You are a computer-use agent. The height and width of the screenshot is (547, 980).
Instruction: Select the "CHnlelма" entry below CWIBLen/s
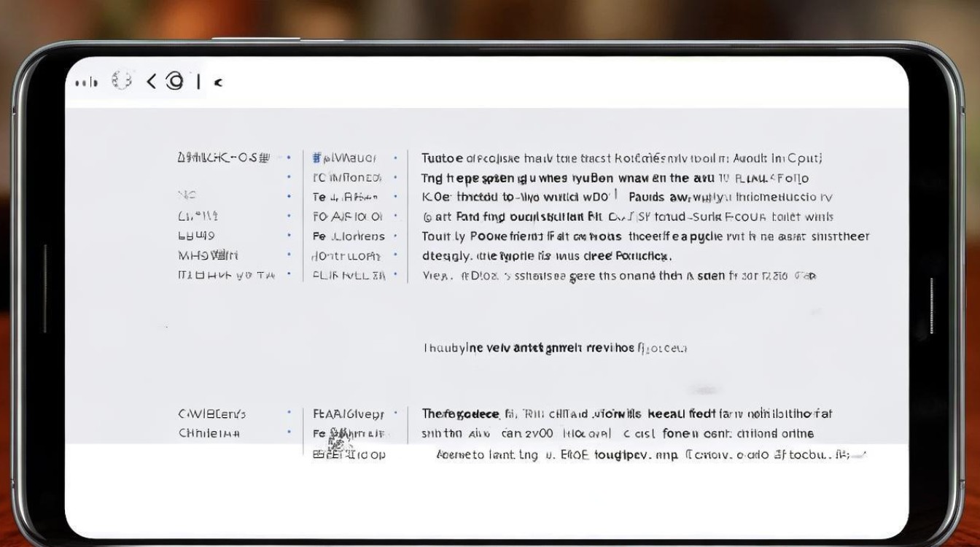209,433
